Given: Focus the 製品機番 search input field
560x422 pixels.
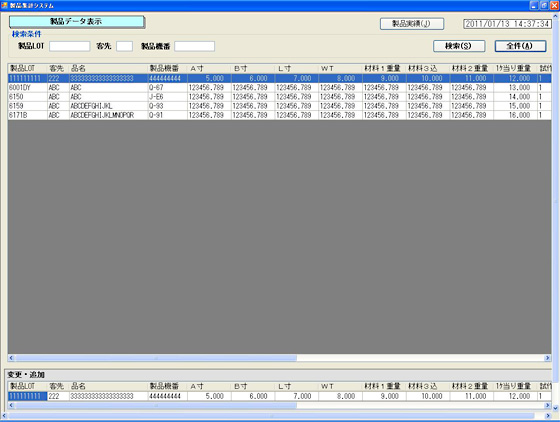Looking at the screenshot, I should [x=195, y=46].
